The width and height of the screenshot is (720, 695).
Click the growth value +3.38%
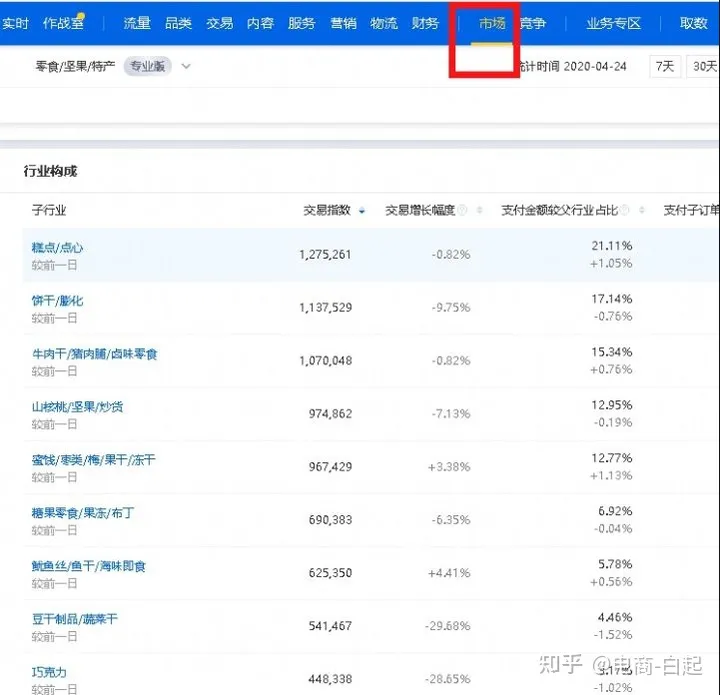point(449,467)
